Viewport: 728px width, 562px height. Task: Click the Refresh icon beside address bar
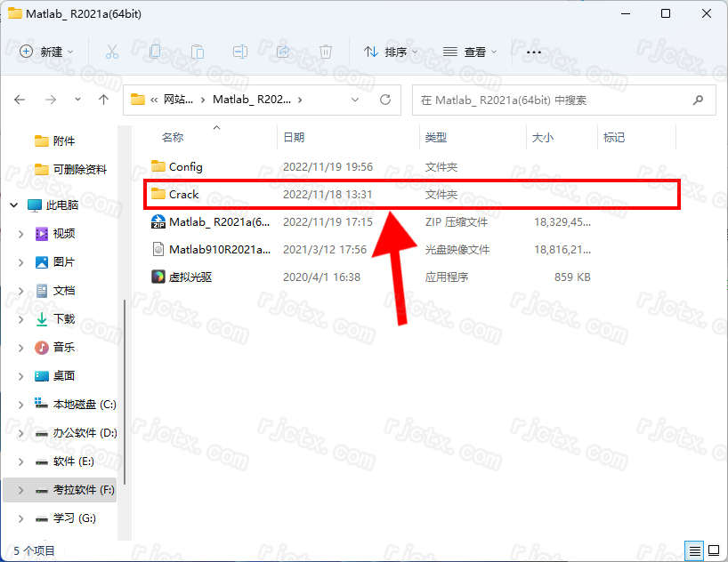click(385, 100)
